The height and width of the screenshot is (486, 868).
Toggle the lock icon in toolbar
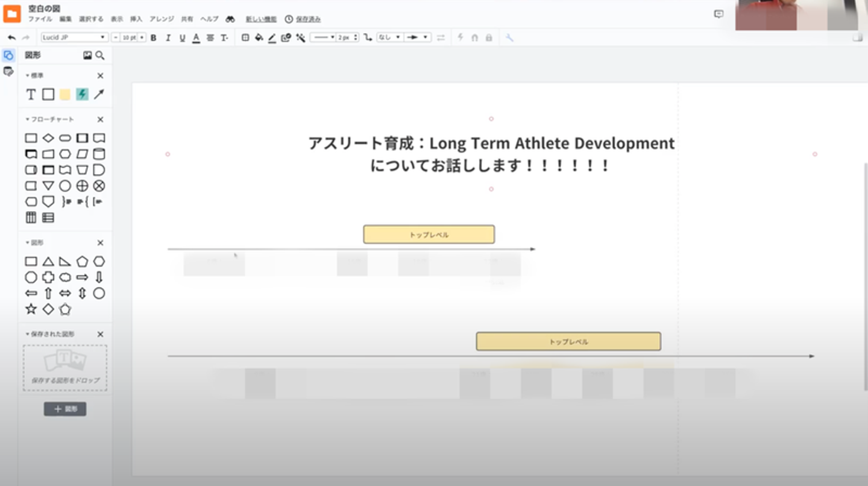[489, 37]
